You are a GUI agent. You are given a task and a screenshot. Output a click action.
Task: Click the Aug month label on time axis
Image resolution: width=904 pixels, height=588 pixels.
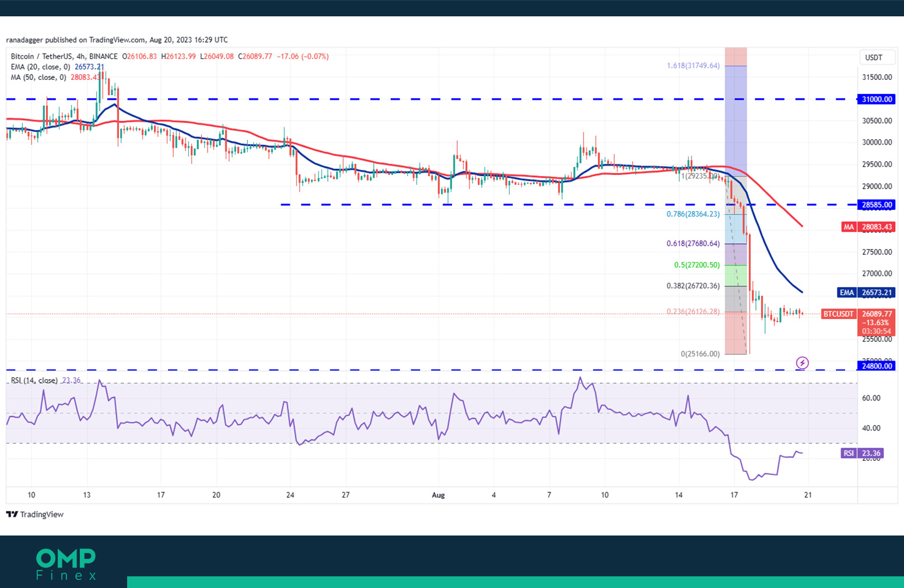click(438, 495)
